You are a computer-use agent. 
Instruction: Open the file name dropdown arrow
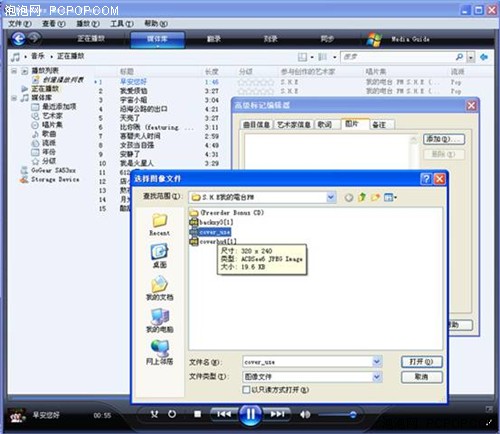[377, 362]
